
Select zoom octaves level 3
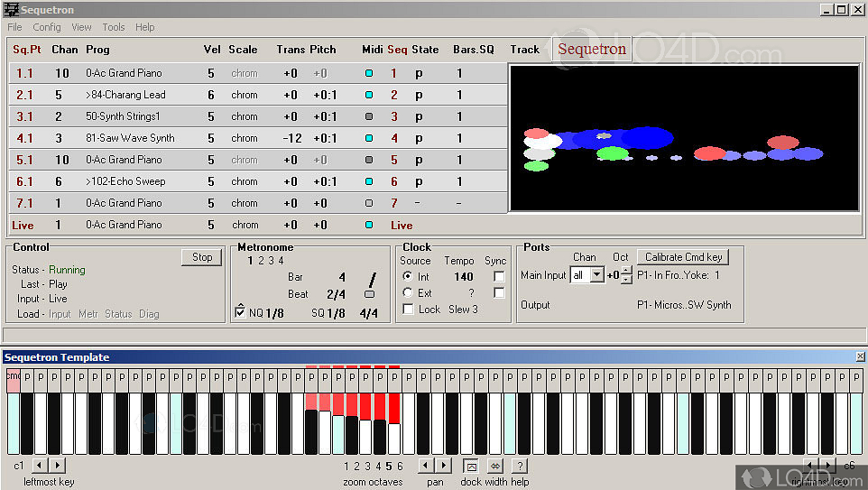click(367, 467)
